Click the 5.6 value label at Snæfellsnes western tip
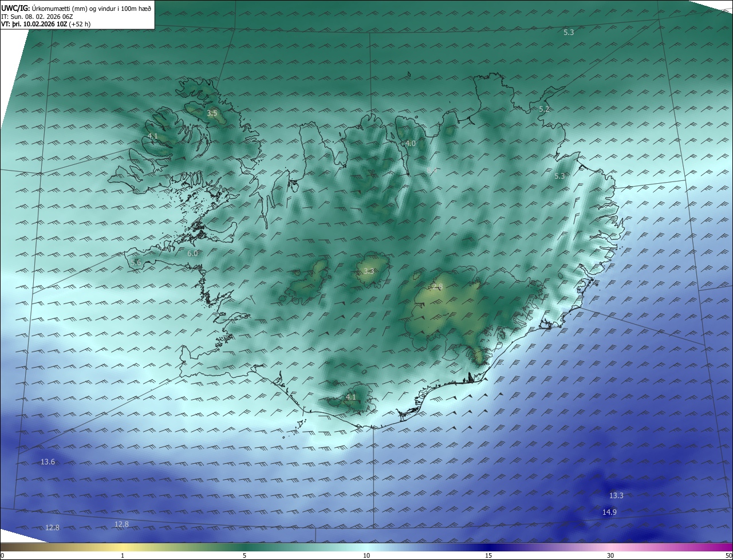 tap(136, 262)
